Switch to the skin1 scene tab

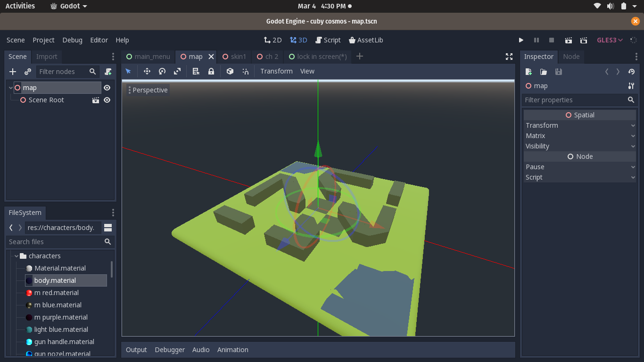coord(234,57)
